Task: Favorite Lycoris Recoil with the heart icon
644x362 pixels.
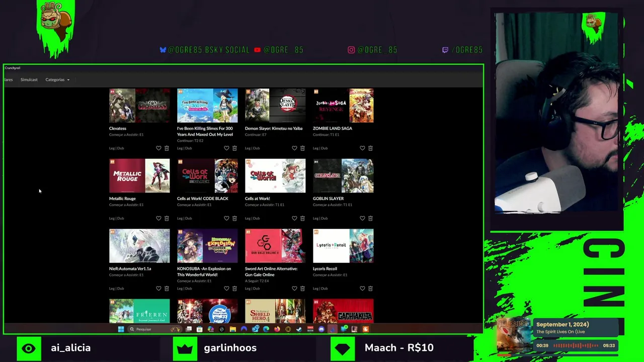Action: pyautogui.click(x=362, y=289)
